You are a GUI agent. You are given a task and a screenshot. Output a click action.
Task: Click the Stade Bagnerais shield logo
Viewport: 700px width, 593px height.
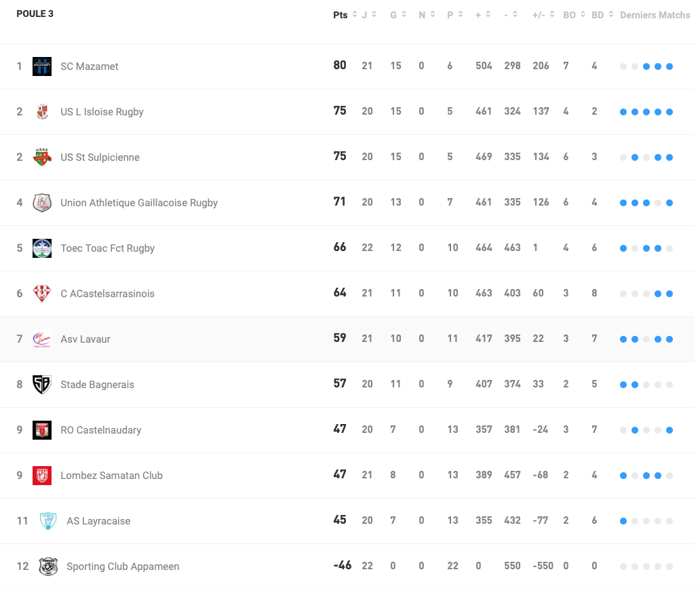point(42,385)
